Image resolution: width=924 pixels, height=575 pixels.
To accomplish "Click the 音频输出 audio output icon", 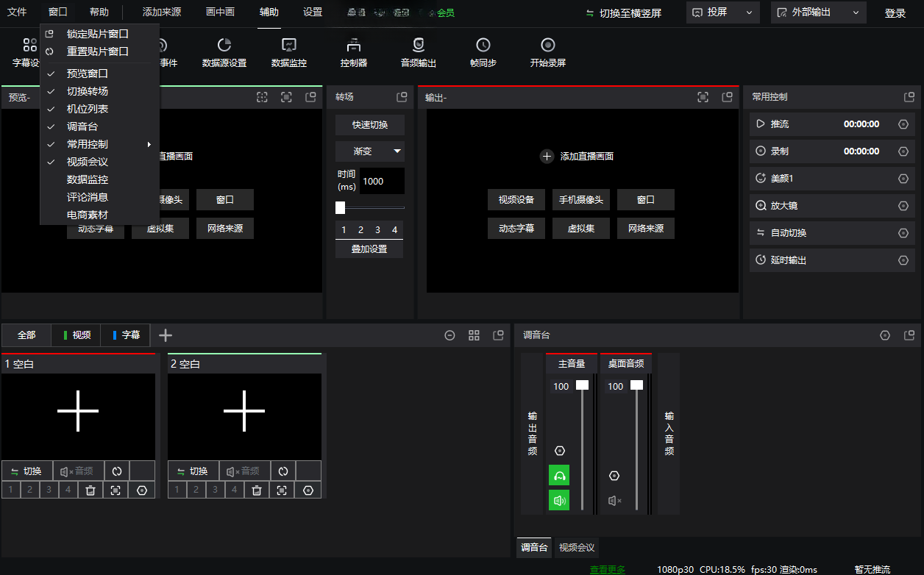I will point(419,51).
